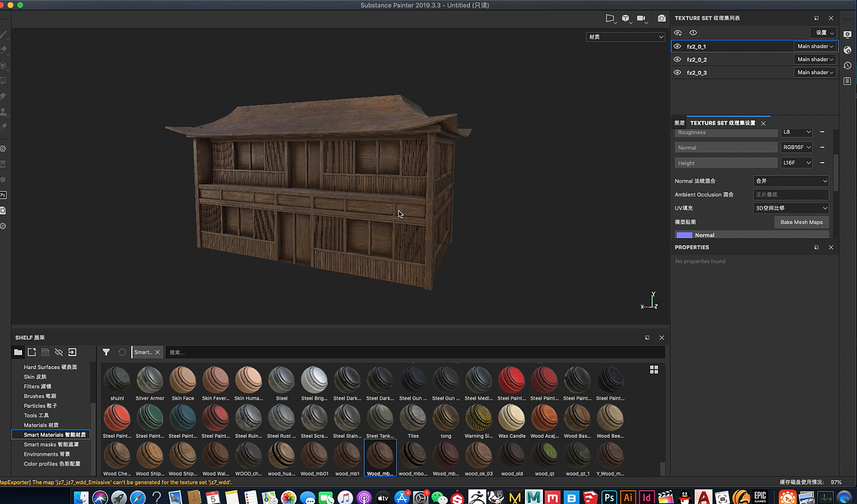The height and width of the screenshot is (504, 857).
Task: Select Brushes 笔刷 shelf category
Action: tap(40, 396)
